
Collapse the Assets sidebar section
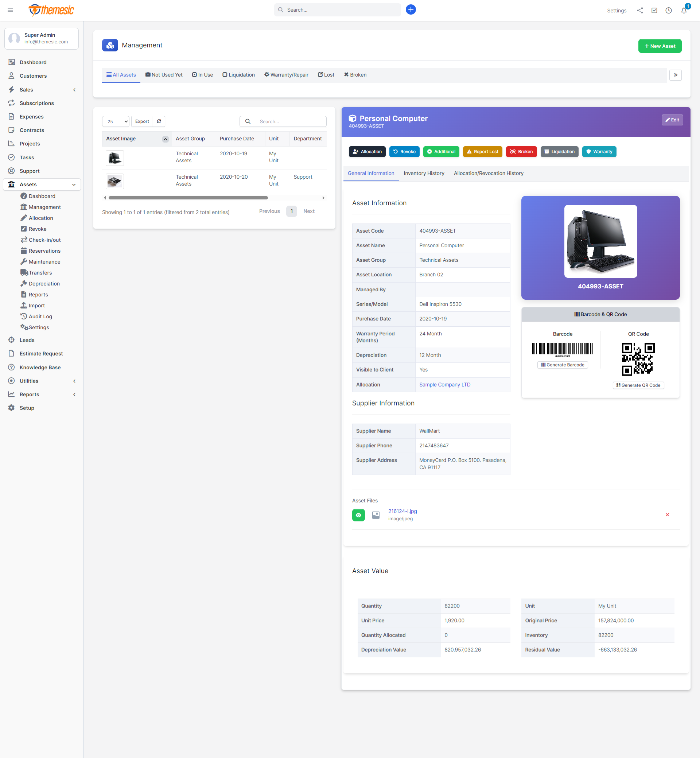[74, 184]
